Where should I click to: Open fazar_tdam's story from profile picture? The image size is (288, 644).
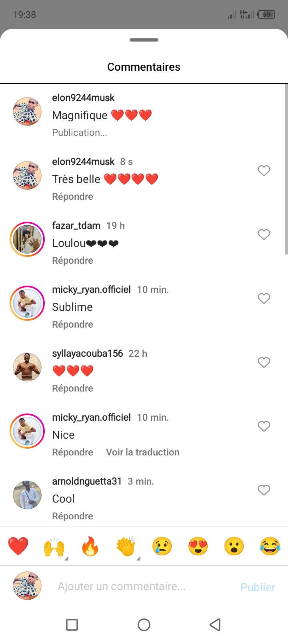click(x=27, y=239)
